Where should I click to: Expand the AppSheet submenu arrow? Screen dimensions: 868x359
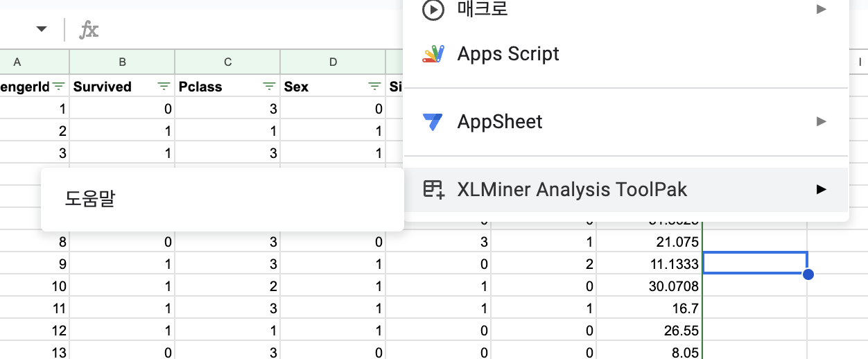pyautogui.click(x=822, y=122)
